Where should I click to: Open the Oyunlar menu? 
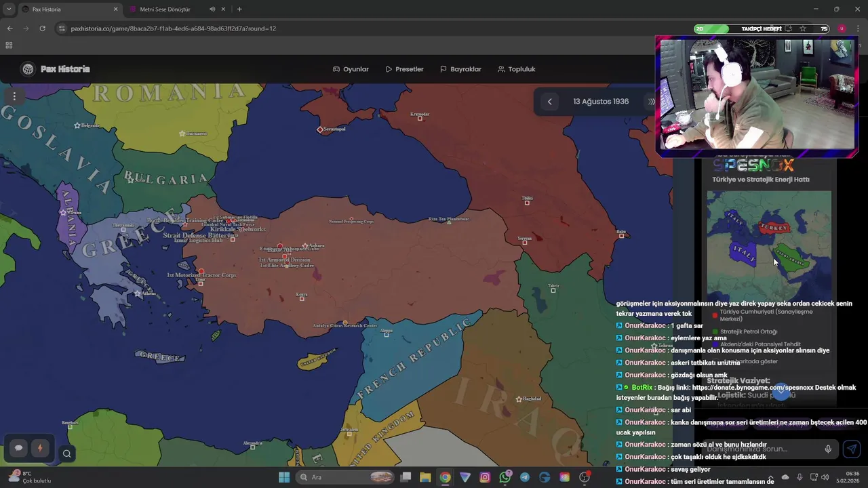click(351, 69)
